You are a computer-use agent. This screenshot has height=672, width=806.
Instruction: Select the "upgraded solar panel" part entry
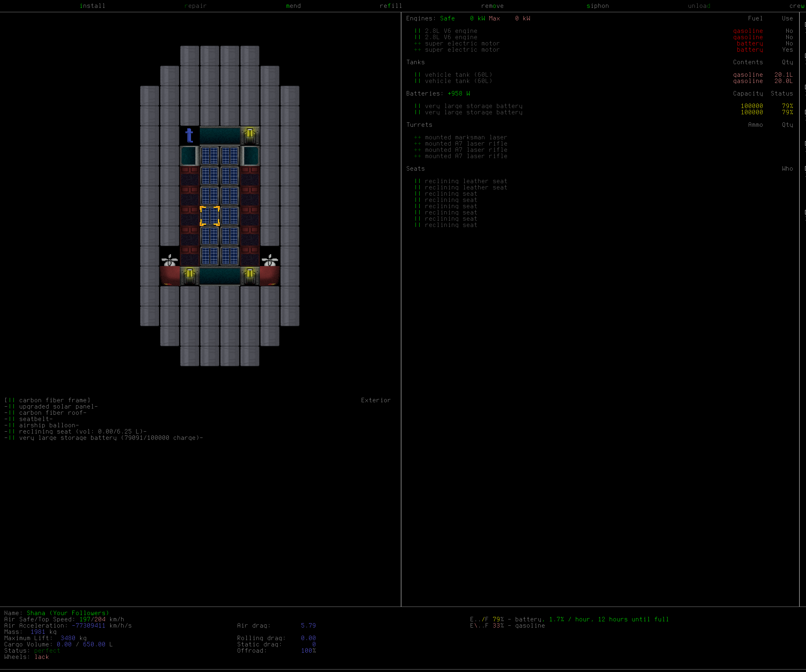(x=51, y=407)
